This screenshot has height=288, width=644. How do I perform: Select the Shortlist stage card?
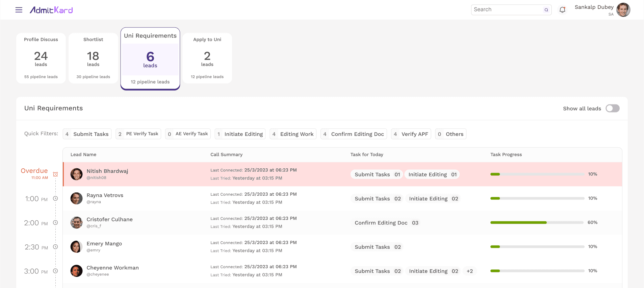point(93,58)
